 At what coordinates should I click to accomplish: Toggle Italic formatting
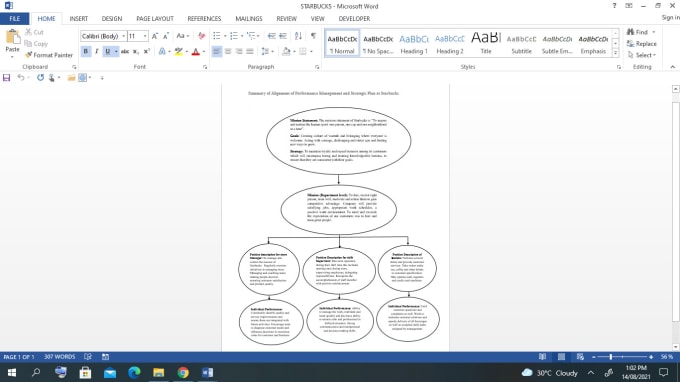[96, 52]
